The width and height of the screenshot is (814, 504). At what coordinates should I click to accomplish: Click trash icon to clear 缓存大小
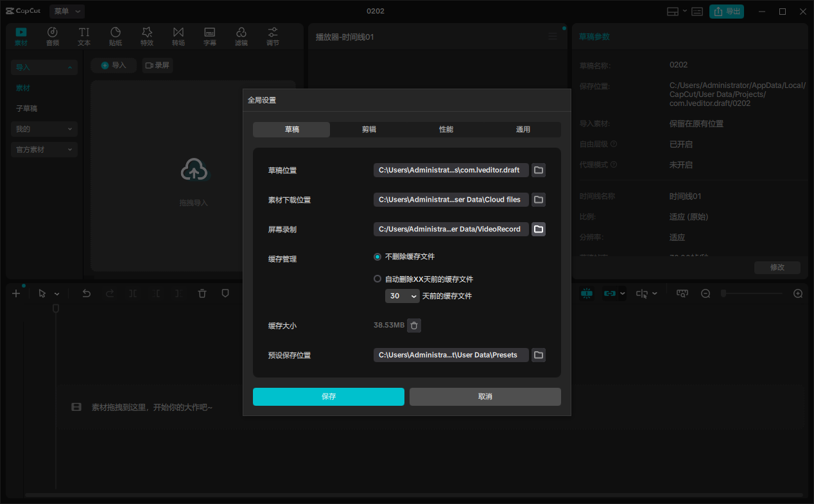[x=415, y=326]
